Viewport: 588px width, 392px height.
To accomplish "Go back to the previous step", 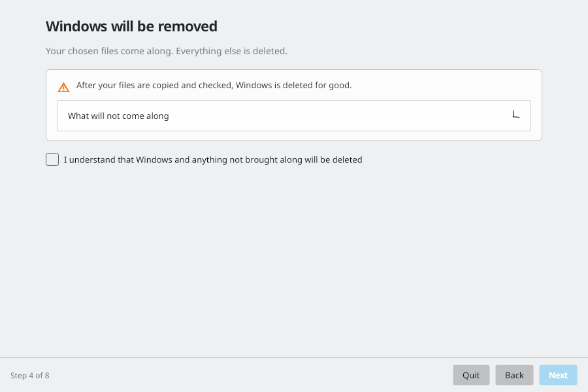I will pyautogui.click(x=514, y=375).
